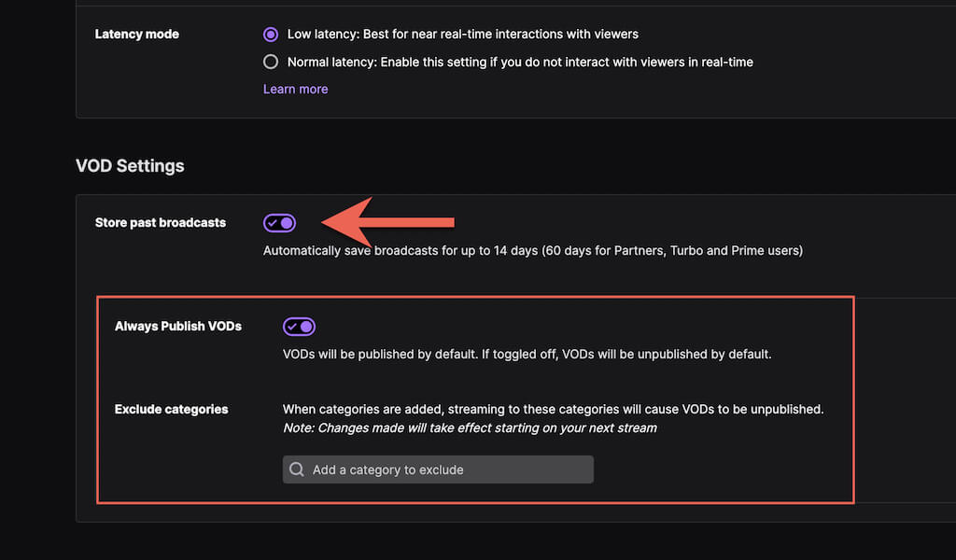Open the Learn more link
Image resolution: width=956 pixels, height=560 pixels.
tap(295, 90)
